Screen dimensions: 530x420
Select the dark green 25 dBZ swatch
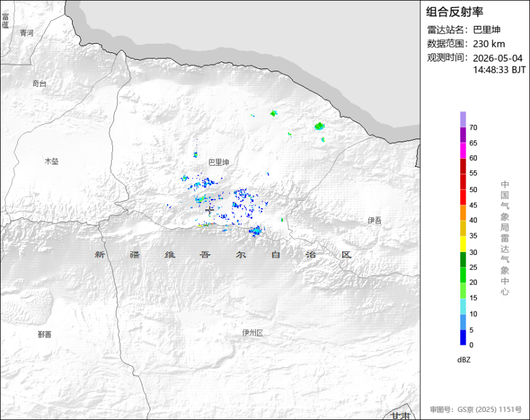pos(463,259)
